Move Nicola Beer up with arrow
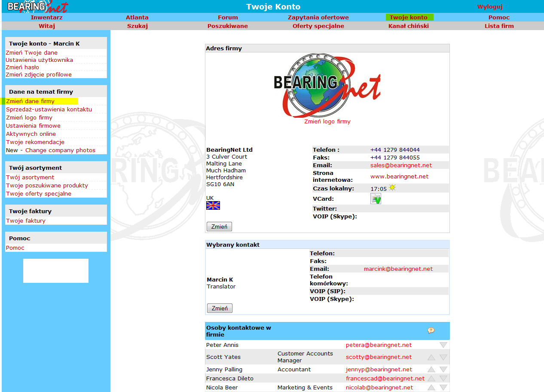This screenshot has height=392, width=544. [x=431, y=388]
